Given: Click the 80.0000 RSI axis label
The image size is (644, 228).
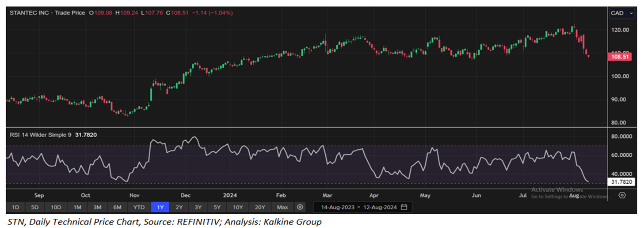Looking at the screenshot, I should [x=622, y=136].
